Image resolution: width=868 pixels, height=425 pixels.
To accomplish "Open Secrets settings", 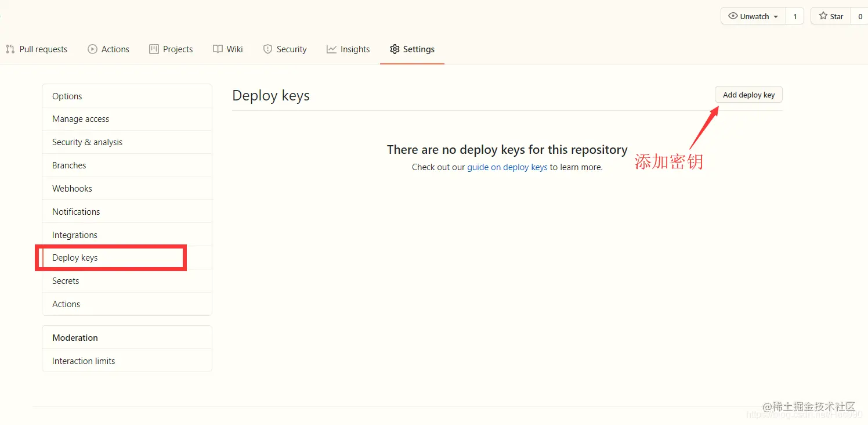I will pyautogui.click(x=127, y=281).
